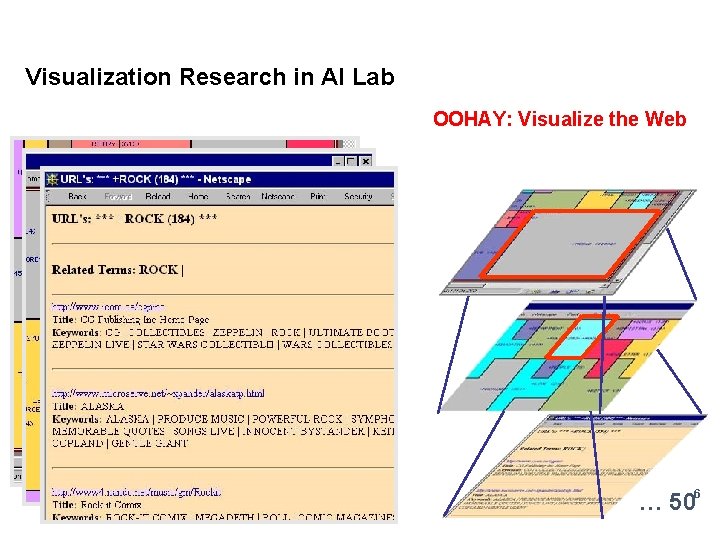Viewport: 720px width, 540px height.
Task: Open the first URL link above CC Publishing title
Action: (x=108, y=306)
